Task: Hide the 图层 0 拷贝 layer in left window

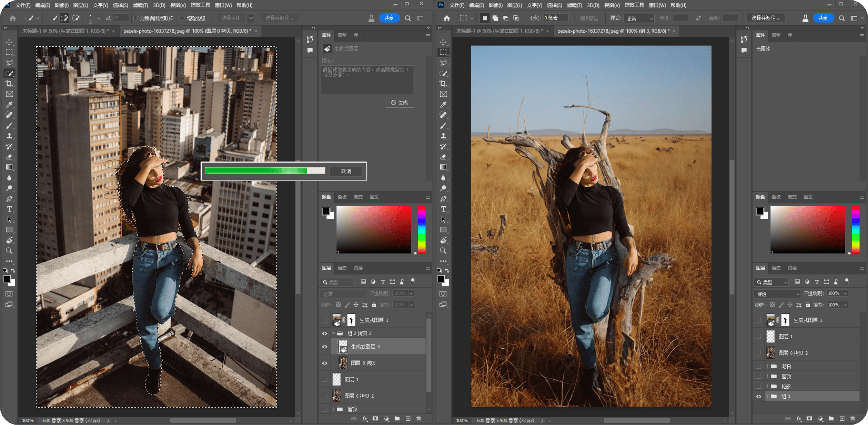Action: click(x=324, y=363)
